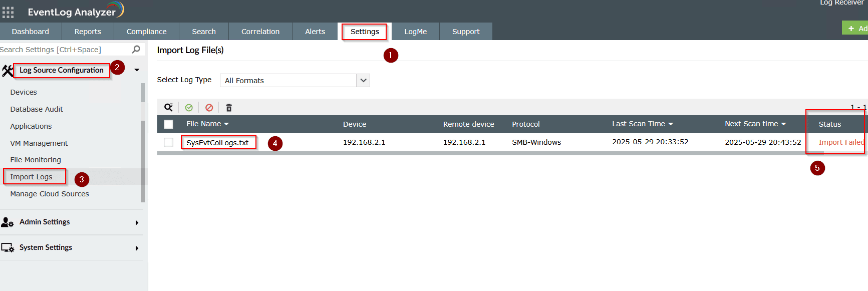Click the Status column header
Viewport: 868px width, 291px height.
[830, 124]
